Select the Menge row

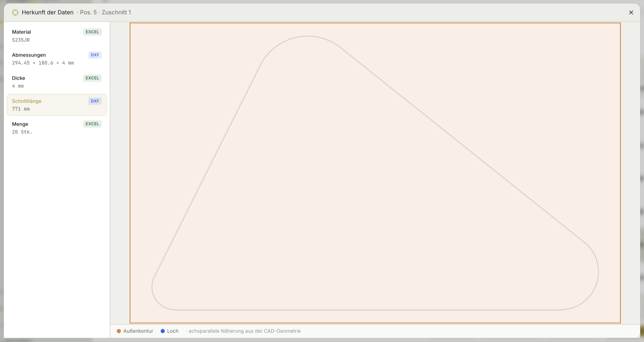(x=57, y=128)
